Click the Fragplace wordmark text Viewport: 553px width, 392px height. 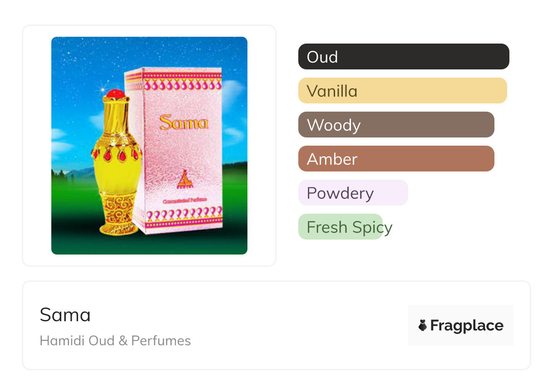pos(467,325)
